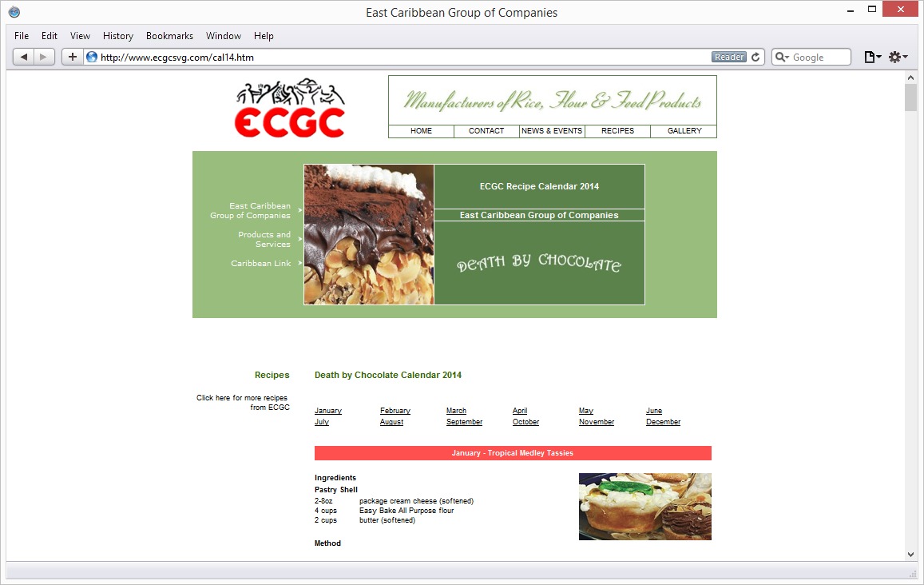Open the Bookmarks menu
This screenshot has height=585, width=924.
coord(170,36)
